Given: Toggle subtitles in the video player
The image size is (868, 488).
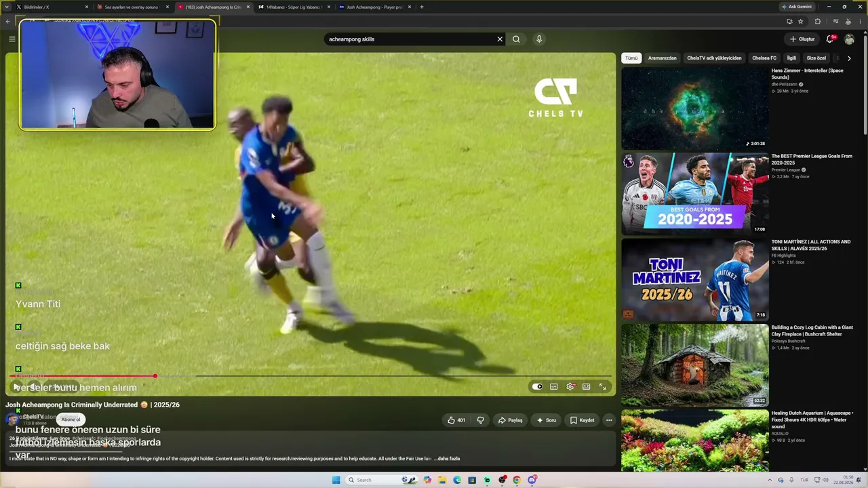Looking at the screenshot, I should [554, 387].
